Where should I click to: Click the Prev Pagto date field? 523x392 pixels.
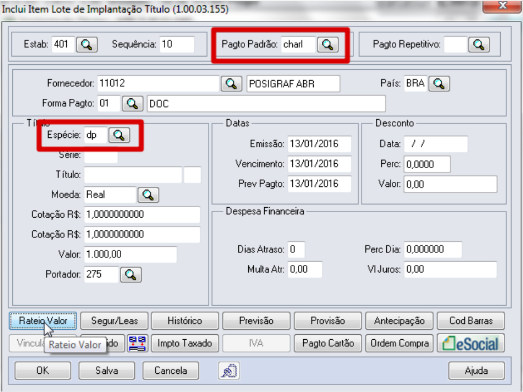point(319,184)
